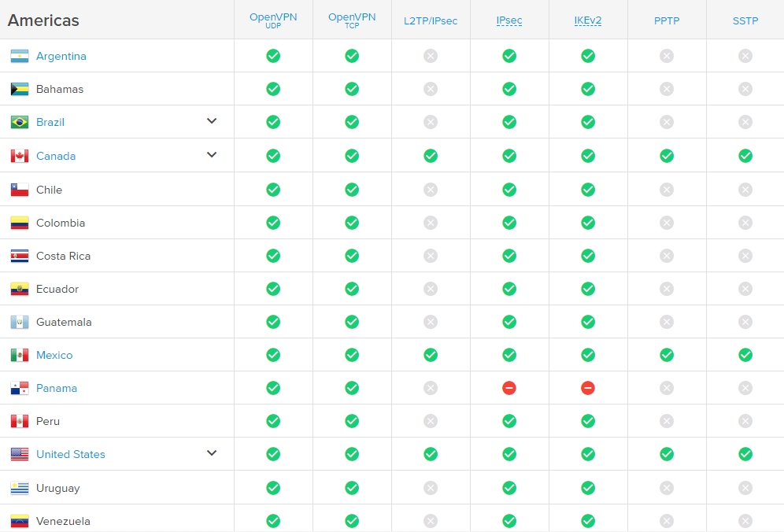Viewport: 784px width, 532px height.
Task: Open the United States server link
Action: coord(71,454)
